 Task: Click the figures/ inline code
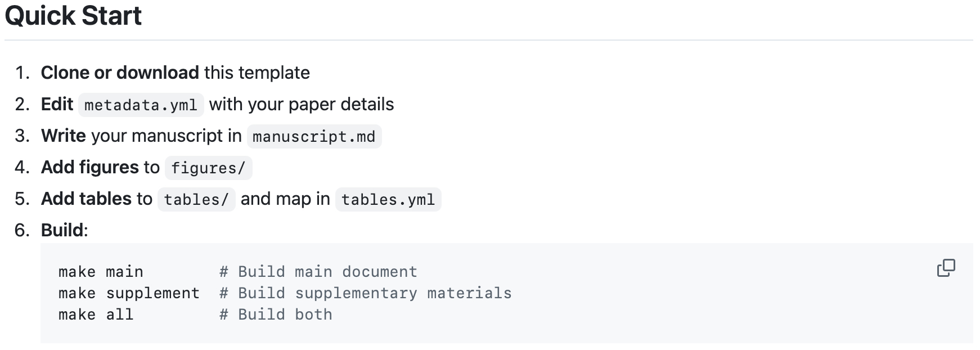[x=208, y=168]
